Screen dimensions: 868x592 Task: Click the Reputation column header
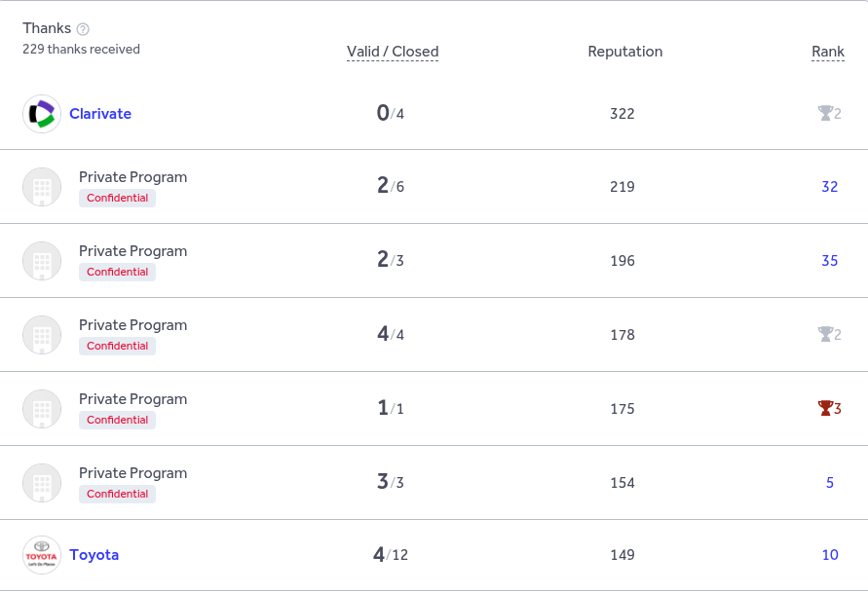click(625, 52)
